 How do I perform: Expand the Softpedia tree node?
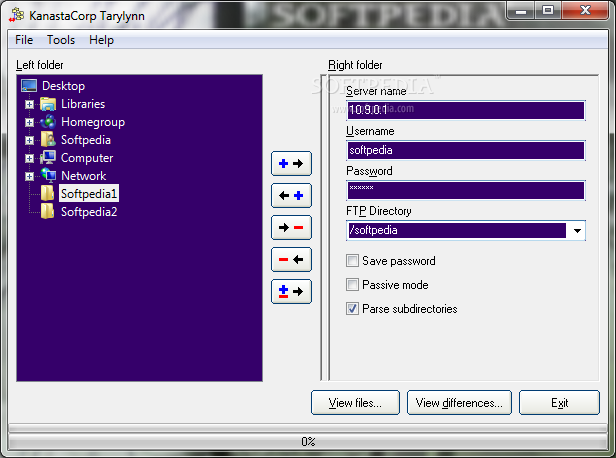click(29, 140)
